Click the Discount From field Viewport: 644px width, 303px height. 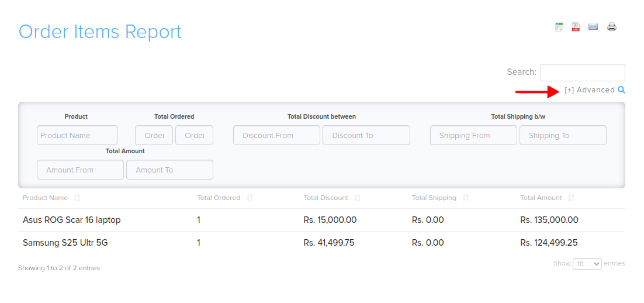[x=276, y=135]
